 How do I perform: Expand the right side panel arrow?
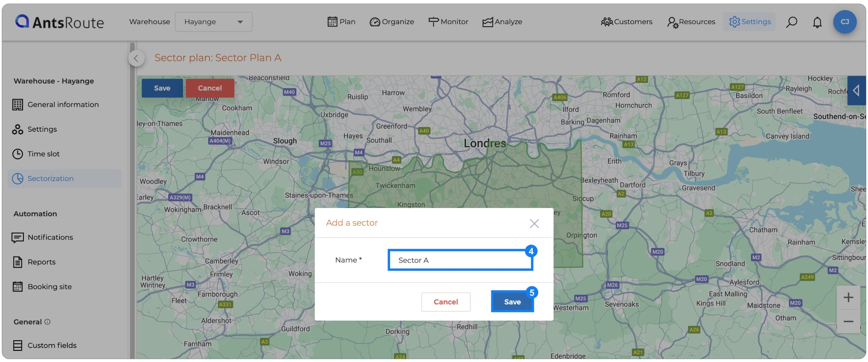click(856, 90)
